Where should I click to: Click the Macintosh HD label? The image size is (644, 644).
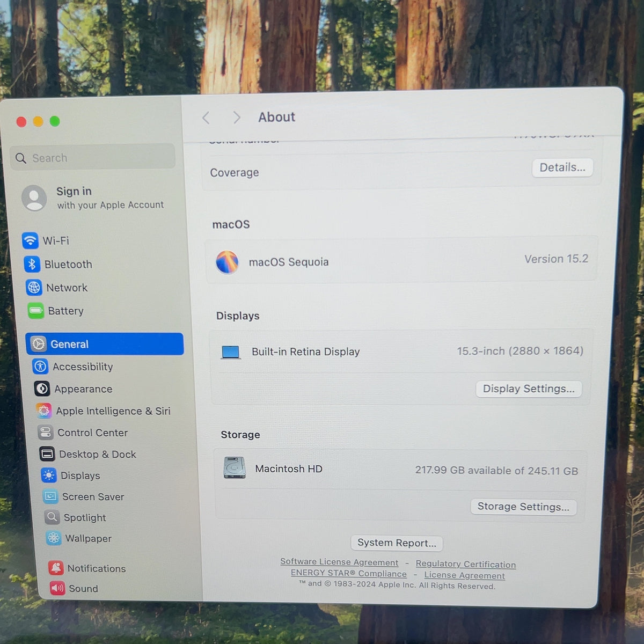click(x=289, y=469)
